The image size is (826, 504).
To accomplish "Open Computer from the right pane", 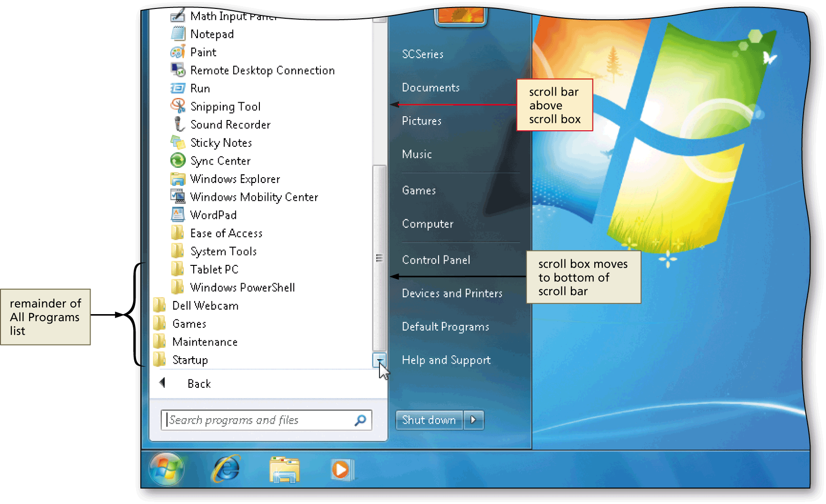I will click(x=428, y=224).
